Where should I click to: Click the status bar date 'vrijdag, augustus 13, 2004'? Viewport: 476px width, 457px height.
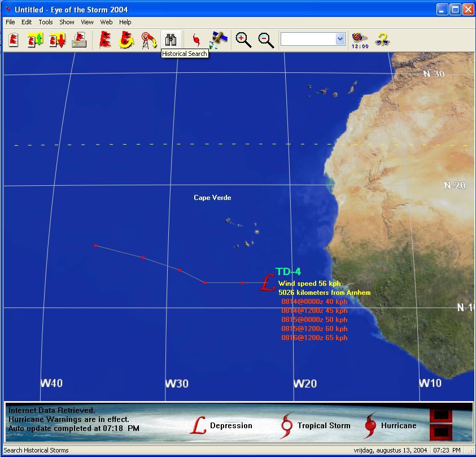390,450
